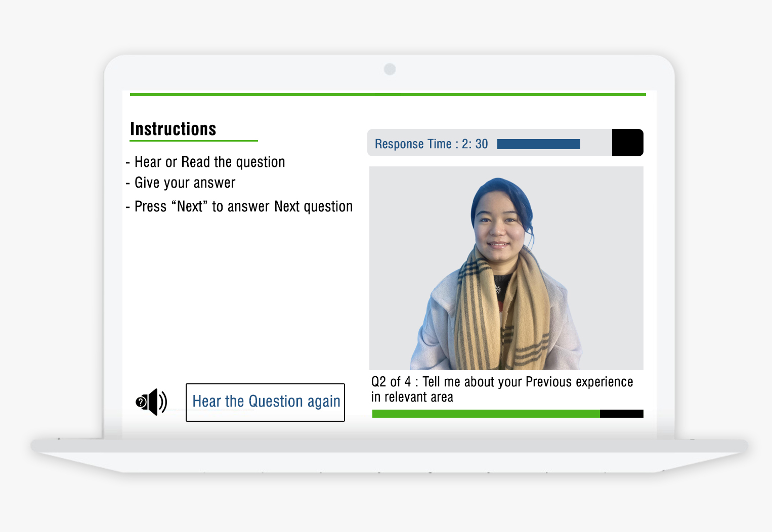
Task: Click the black square beside Response Time
Action: tap(627, 143)
